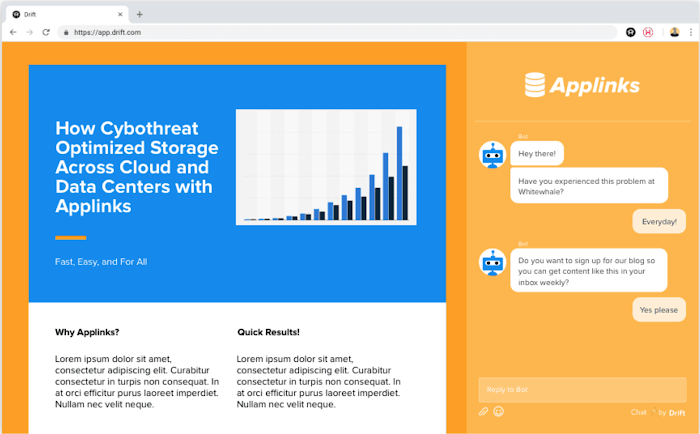Click the Everyday! reply bubble
Viewport: 700px width, 434px height.
(659, 221)
